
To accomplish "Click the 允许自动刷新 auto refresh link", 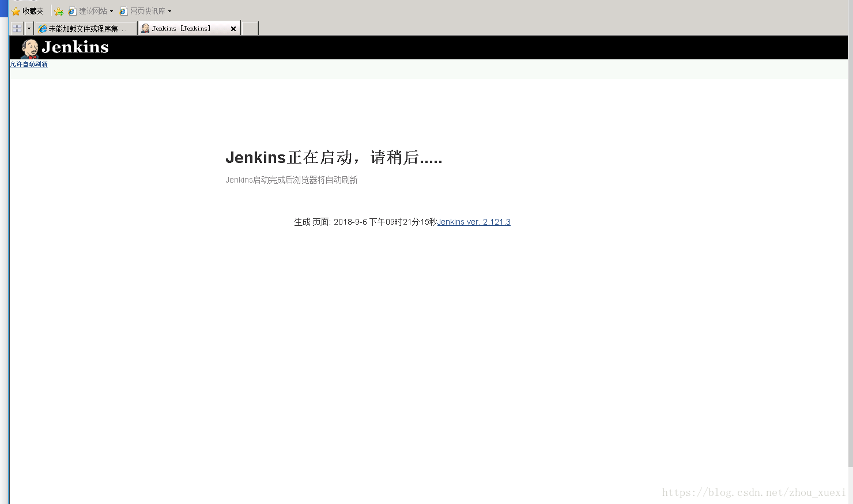I will pyautogui.click(x=29, y=64).
